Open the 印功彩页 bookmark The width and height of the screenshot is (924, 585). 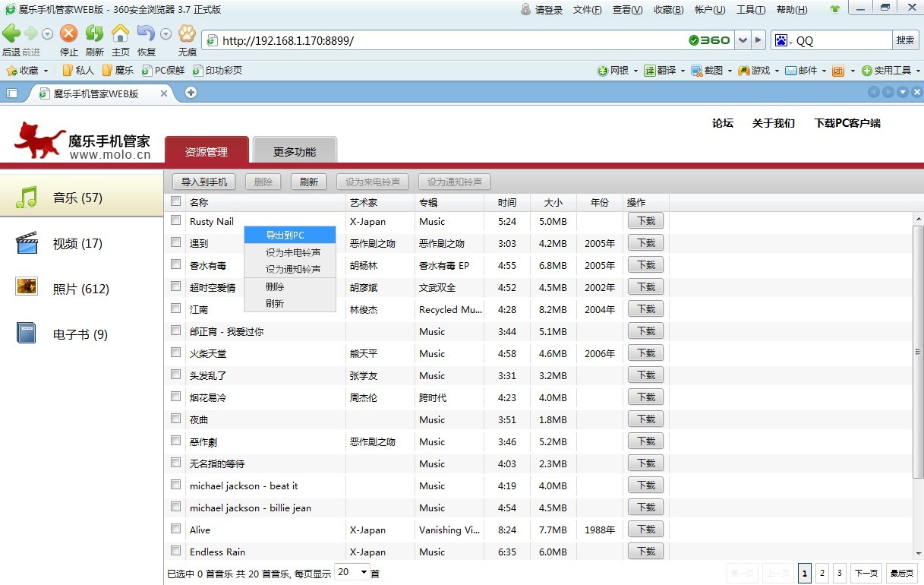[217, 70]
